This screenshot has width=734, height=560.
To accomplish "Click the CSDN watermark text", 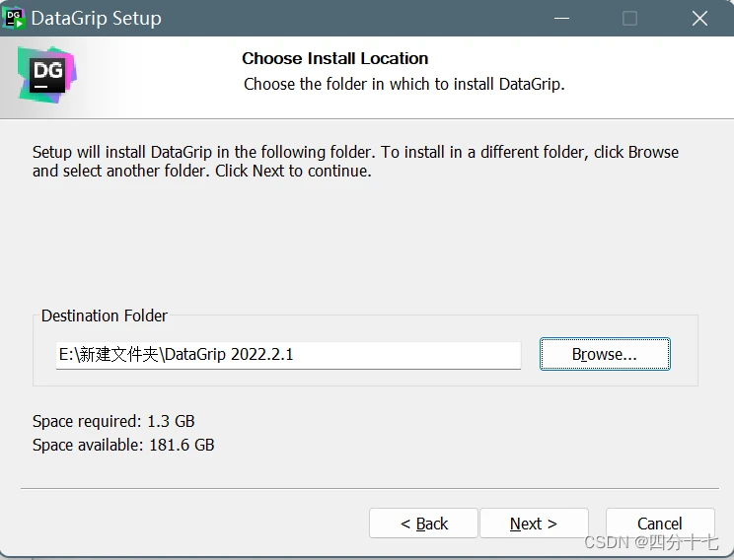I will coord(651,541).
